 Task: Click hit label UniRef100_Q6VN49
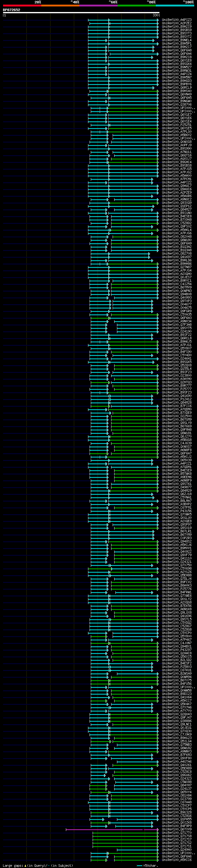pos(177,94)
